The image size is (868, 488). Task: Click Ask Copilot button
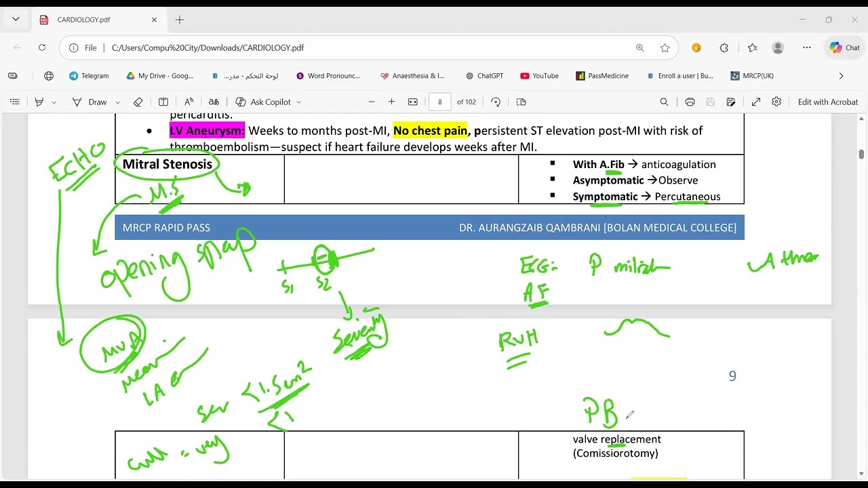click(263, 102)
